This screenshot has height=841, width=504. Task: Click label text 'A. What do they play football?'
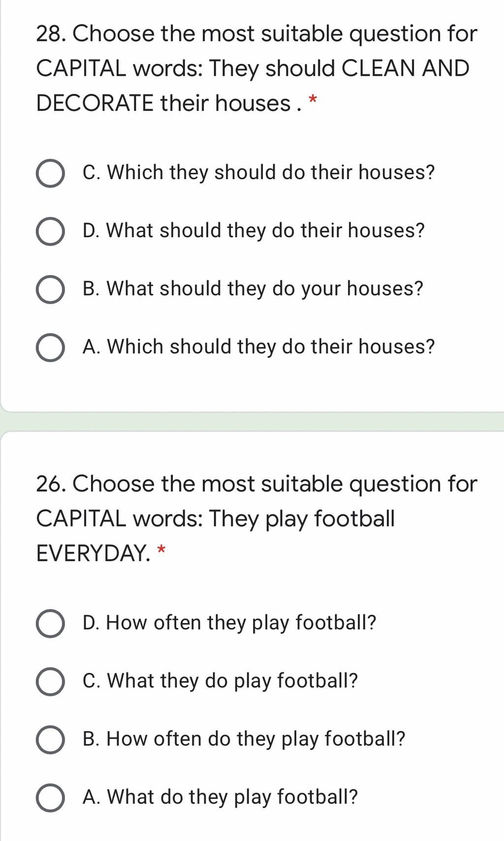[x=220, y=797]
